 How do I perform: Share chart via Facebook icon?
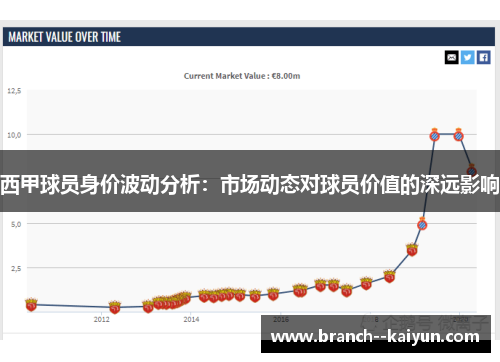[483, 57]
